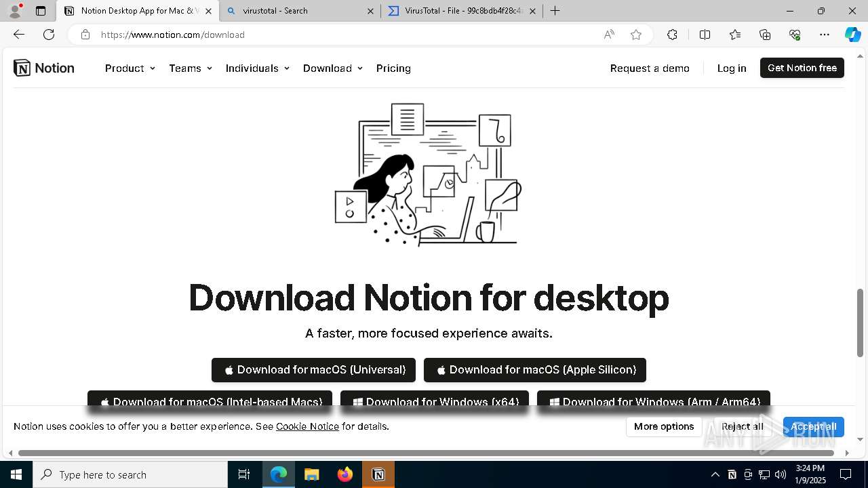Click More options for cookies
This screenshot has width=868, height=488.
click(664, 426)
